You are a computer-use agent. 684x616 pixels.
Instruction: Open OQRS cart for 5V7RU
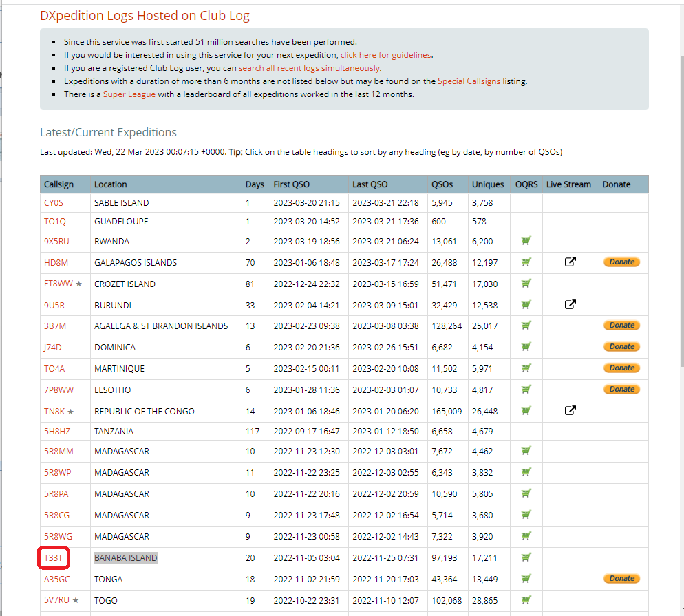pyautogui.click(x=526, y=600)
